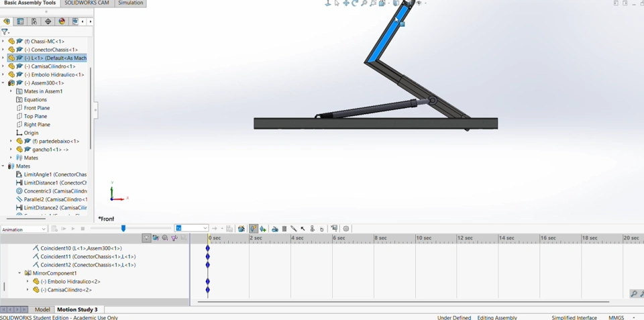This screenshot has width=644, height=320.
Task: Click the Rotate view icon in viewport toolbar
Action: click(355, 3)
